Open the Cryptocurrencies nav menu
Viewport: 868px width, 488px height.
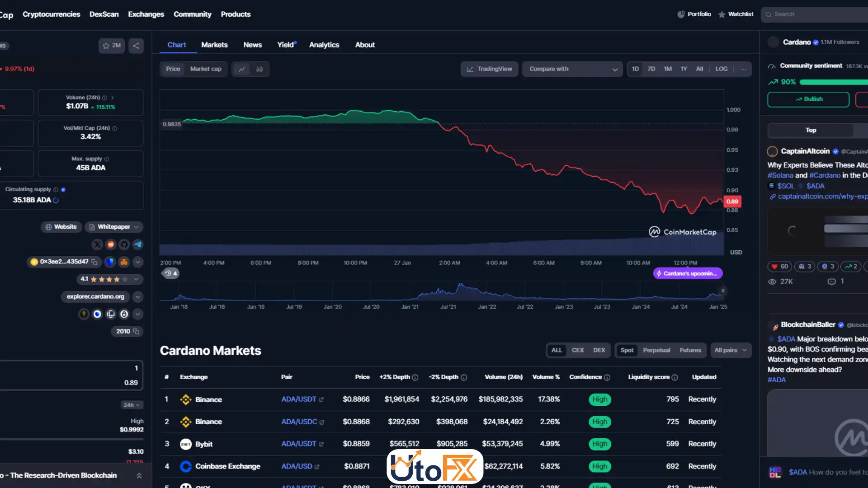pos(51,14)
